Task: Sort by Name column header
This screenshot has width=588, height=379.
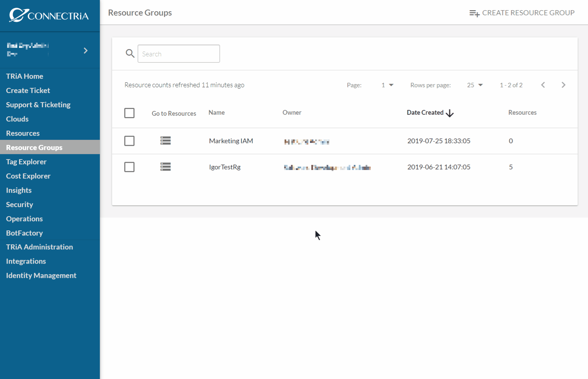Action: click(x=217, y=113)
